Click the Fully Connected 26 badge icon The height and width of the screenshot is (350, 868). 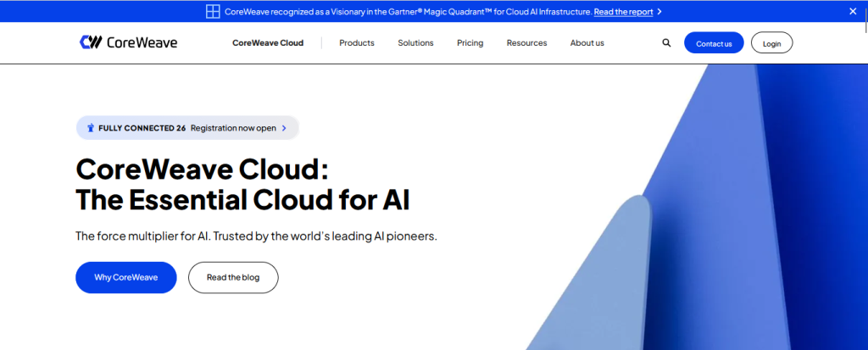click(x=91, y=128)
